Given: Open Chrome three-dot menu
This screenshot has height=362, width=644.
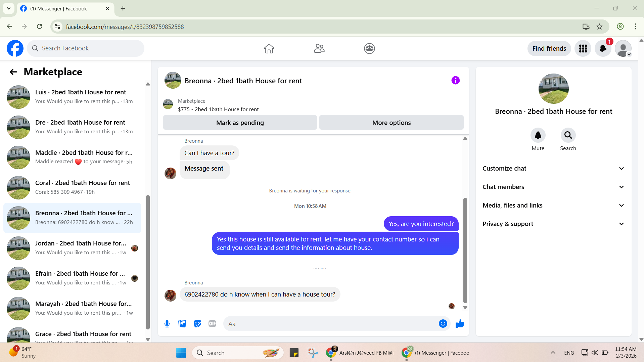Looking at the screenshot, I should [x=635, y=27].
